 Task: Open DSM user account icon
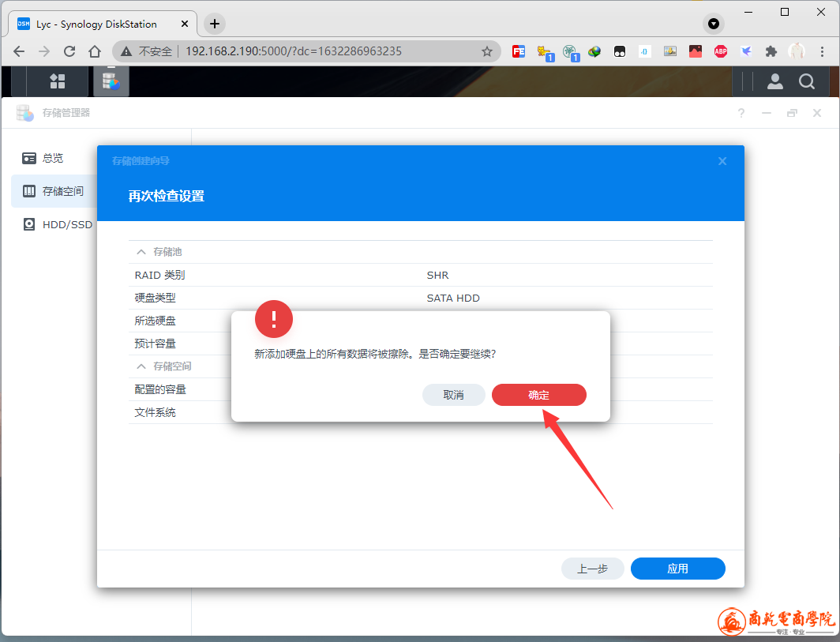[775, 81]
